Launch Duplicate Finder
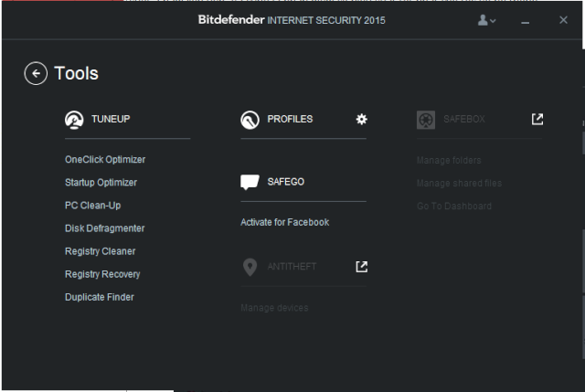Image resolution: width=585 pixels, height=392 pixels. tap(100, 297)
